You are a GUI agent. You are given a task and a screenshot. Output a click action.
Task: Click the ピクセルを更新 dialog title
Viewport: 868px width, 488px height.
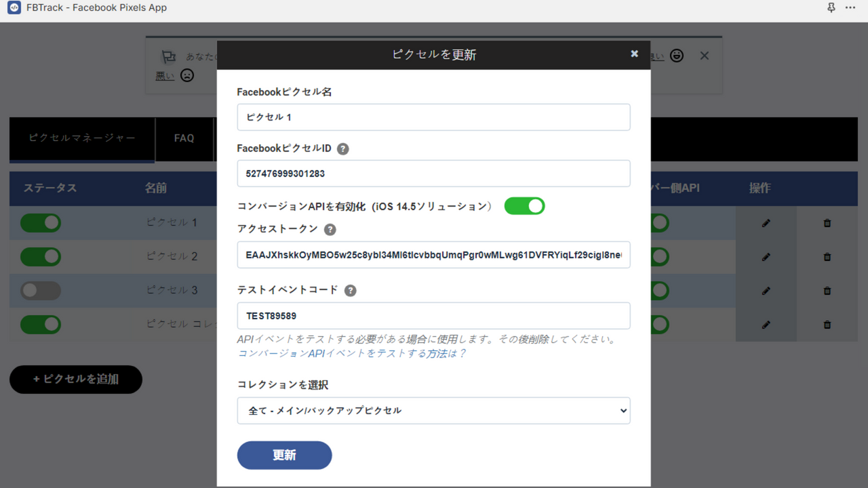434,55
